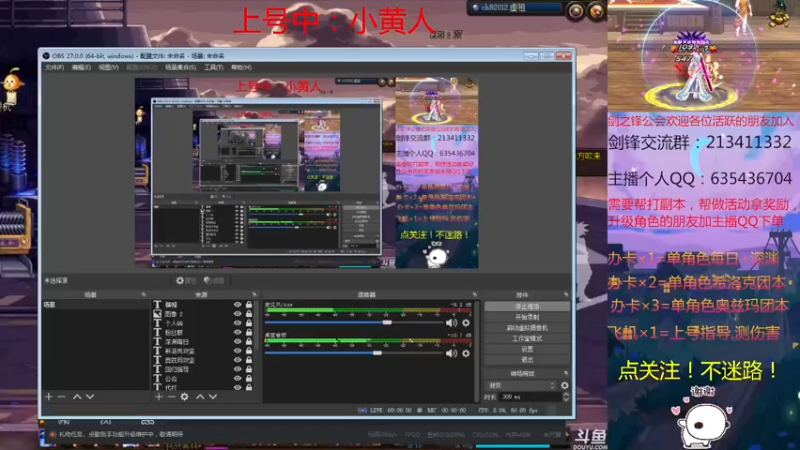
Task: Decrease the 时长 duration with the down arrow
Action: [565, 399]
